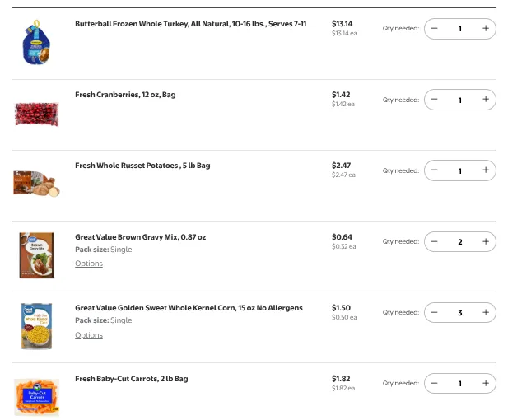508x420 pixels.
Task: Decrease Golden Sweet Whole Kernel Corn quantity
Action: pos(435,312)
